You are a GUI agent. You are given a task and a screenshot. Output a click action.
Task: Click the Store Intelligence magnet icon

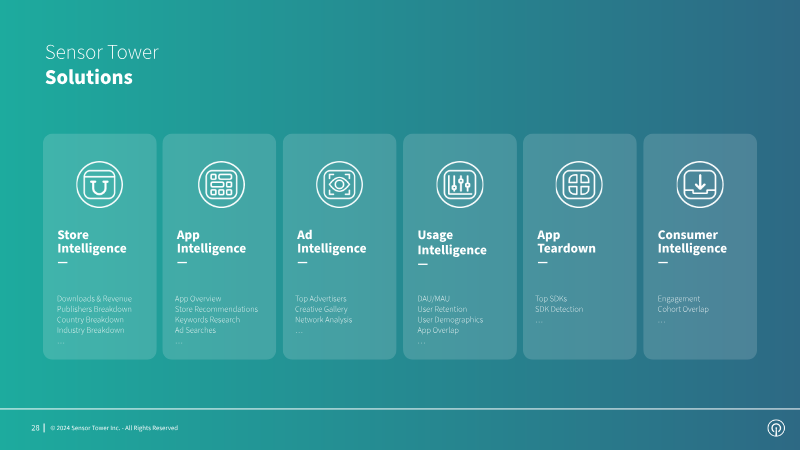pos(99,184)
